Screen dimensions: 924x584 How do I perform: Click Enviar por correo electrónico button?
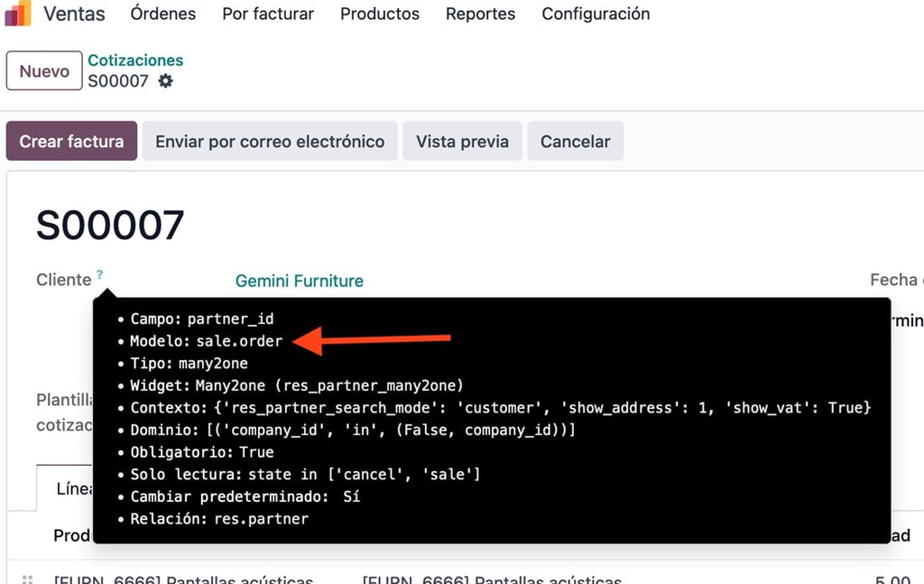[x=270, y=141]
